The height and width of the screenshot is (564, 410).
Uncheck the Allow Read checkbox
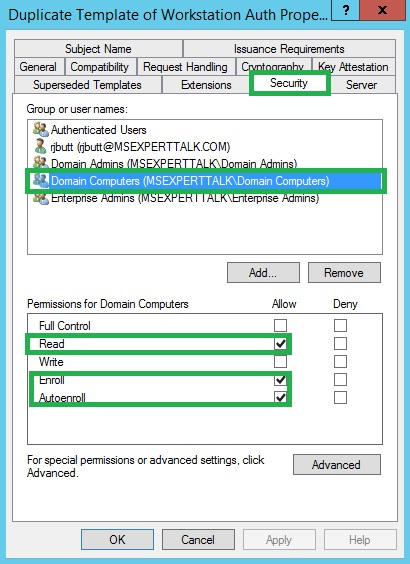point(280,344)
